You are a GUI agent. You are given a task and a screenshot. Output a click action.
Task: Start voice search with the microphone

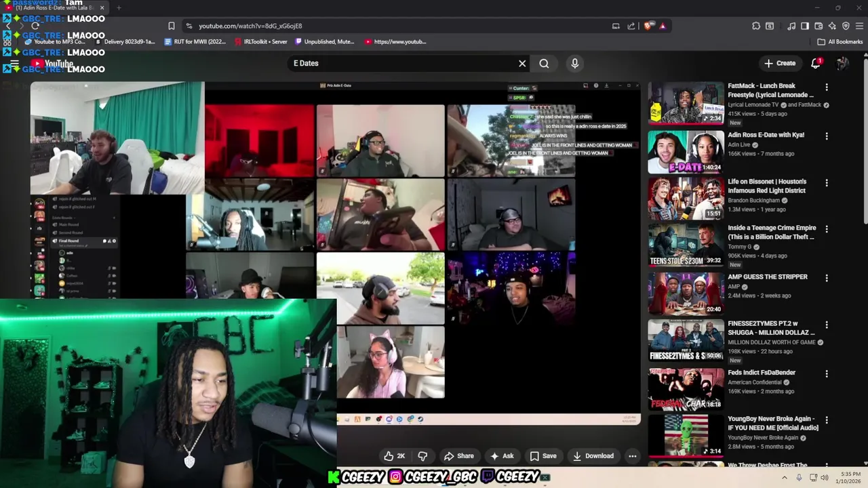(574, 63)
